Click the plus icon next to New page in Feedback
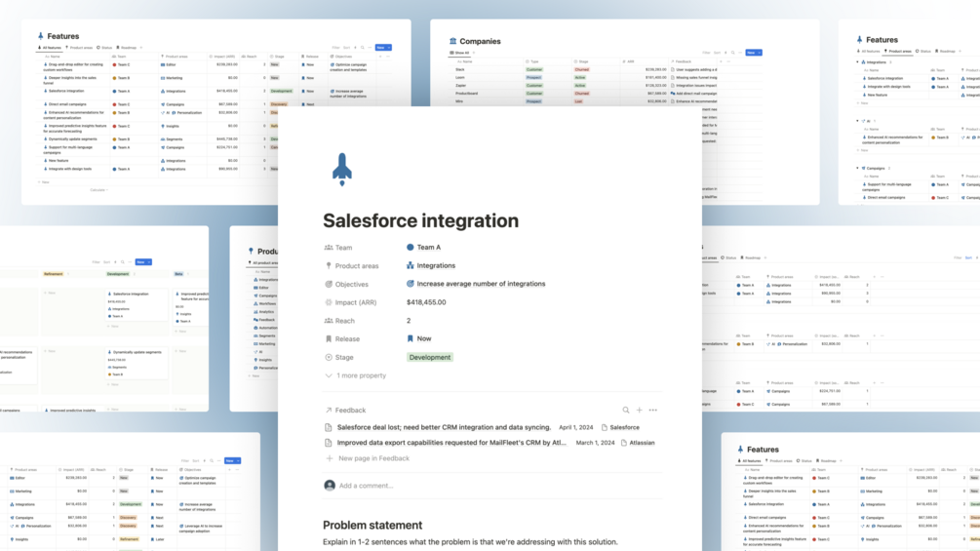 [x=330, y=458]
